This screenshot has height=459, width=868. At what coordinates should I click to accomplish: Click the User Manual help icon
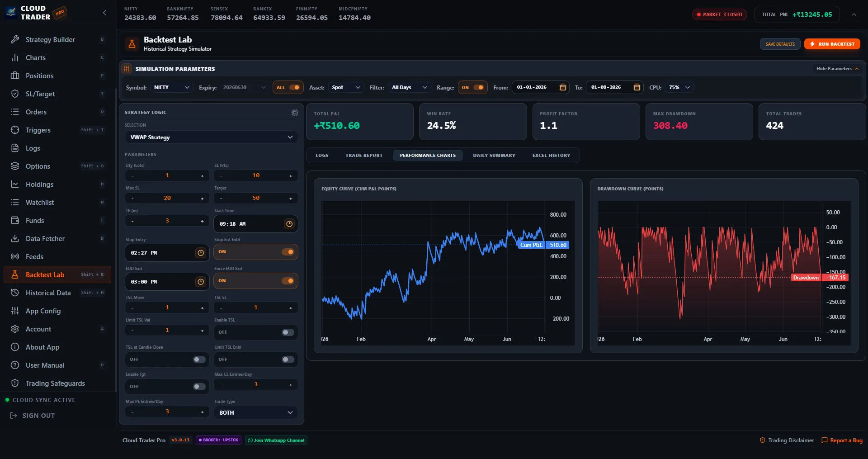[15, 365]
